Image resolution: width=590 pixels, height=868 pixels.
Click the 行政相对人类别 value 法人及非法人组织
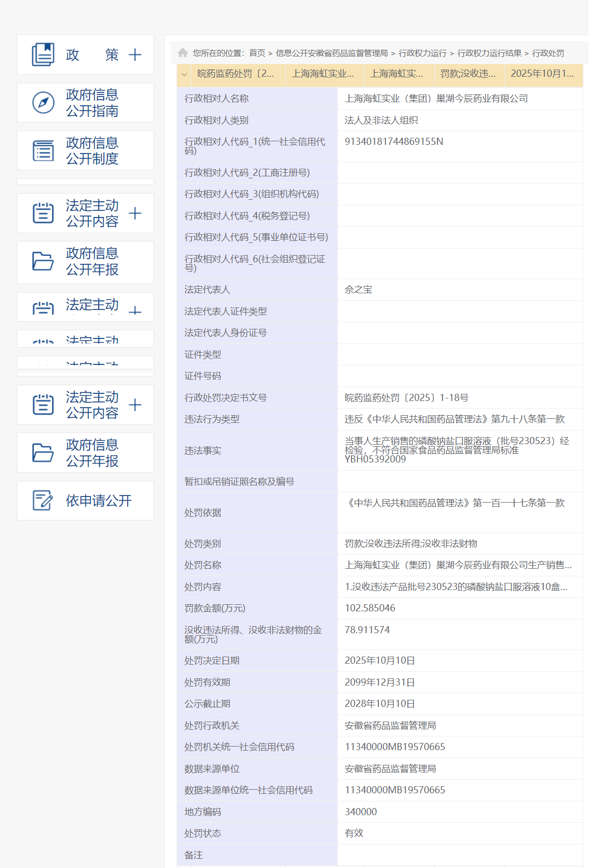381,120
